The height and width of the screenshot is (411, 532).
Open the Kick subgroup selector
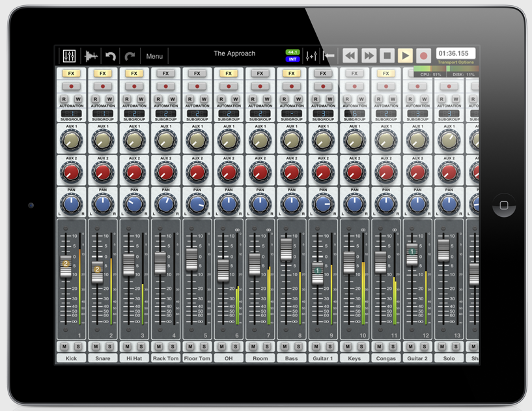[x=71, y=114]
